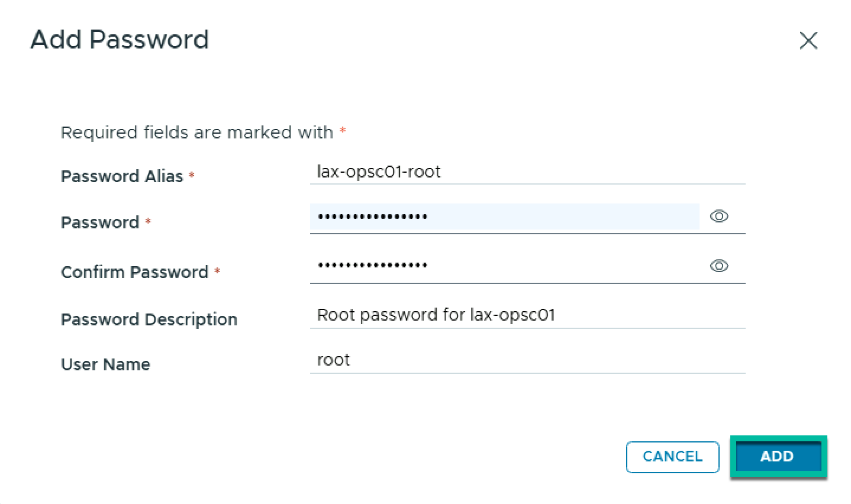Viewport: 851px width, 504px height.
Task: Close the Add Password dialog with X
Action: [x=808, y=41]
